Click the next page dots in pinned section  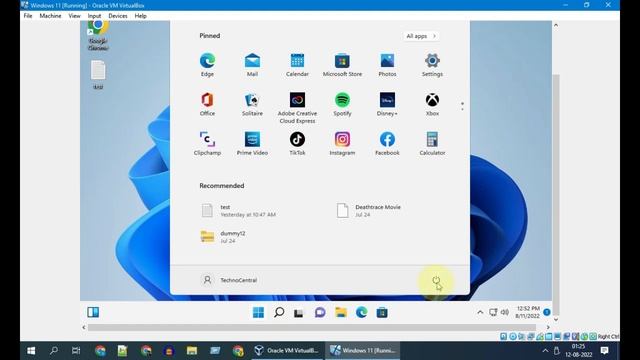462,106
